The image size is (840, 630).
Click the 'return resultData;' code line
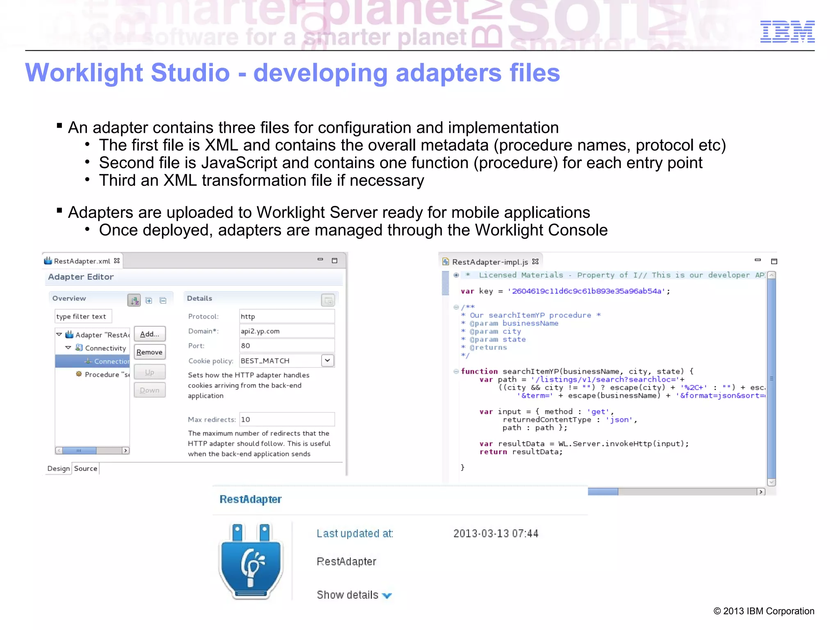[x=521, y=452]
